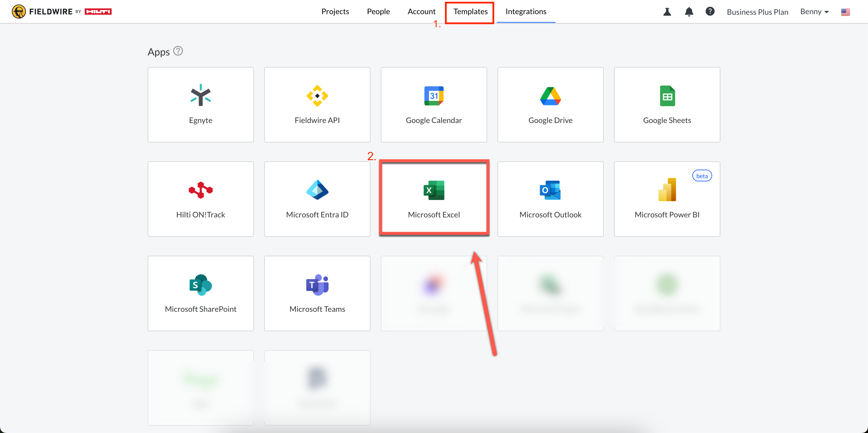Go to the Projects tab
Image resolution: width=868 pixels, height=433 pixels.
click(335, 12)
